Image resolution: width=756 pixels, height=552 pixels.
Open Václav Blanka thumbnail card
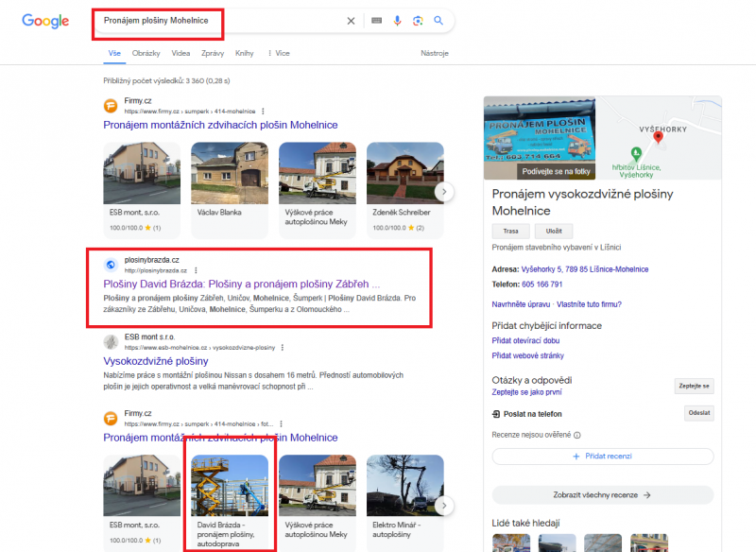(230, 190)
